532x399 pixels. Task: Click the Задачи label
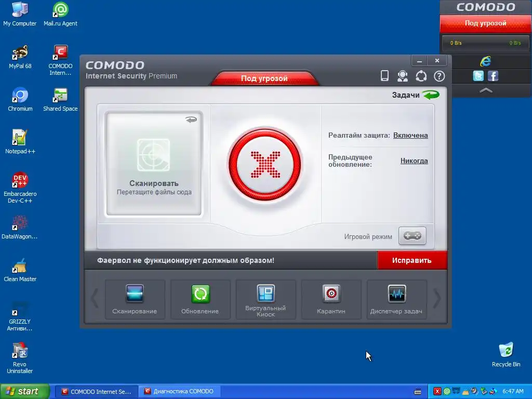406,95
